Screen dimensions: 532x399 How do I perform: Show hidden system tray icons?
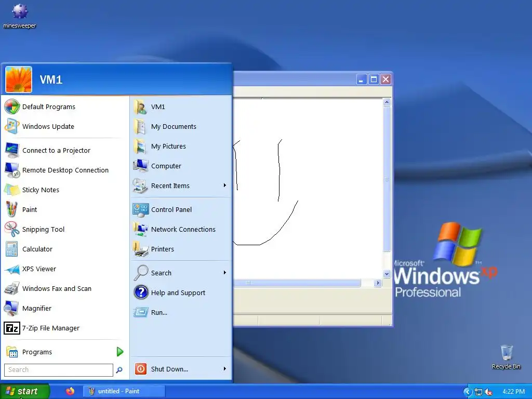click(x=468, y=392)
